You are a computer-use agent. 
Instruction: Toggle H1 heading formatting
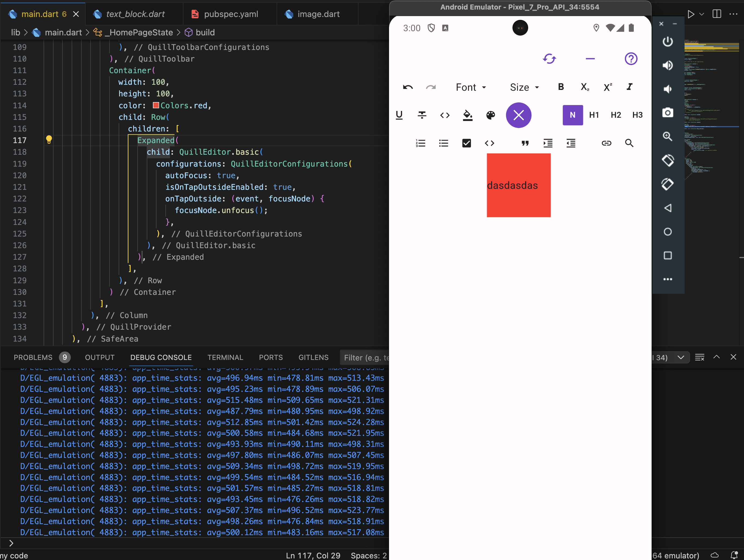594,115
